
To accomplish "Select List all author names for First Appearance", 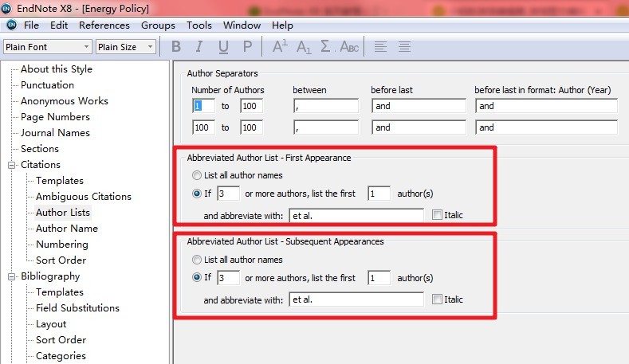I will [x=197, y=175].
